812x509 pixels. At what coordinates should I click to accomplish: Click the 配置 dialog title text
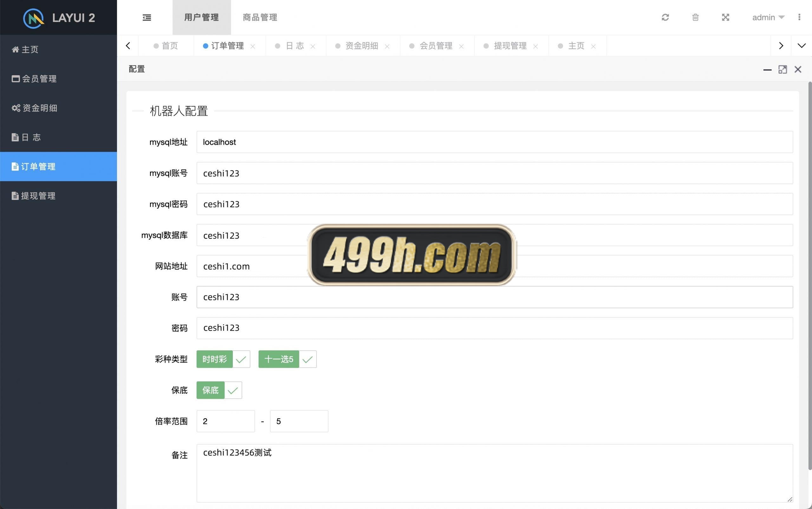coord(137,69)
